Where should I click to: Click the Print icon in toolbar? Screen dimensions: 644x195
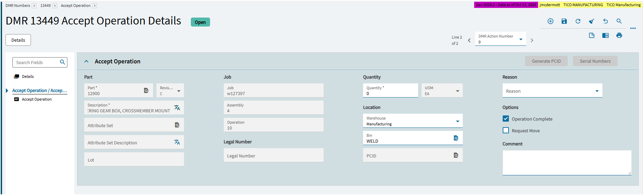(619, 35)
